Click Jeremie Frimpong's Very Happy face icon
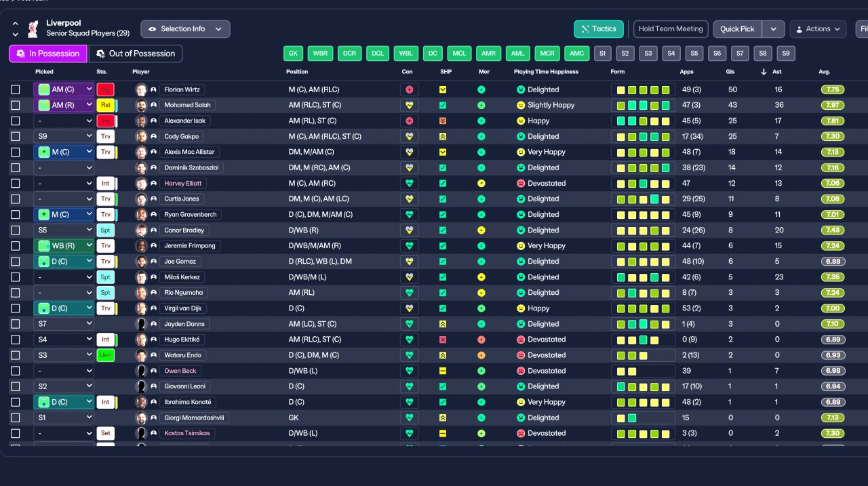This screenshot has width=868, height=486. [521, 246]
